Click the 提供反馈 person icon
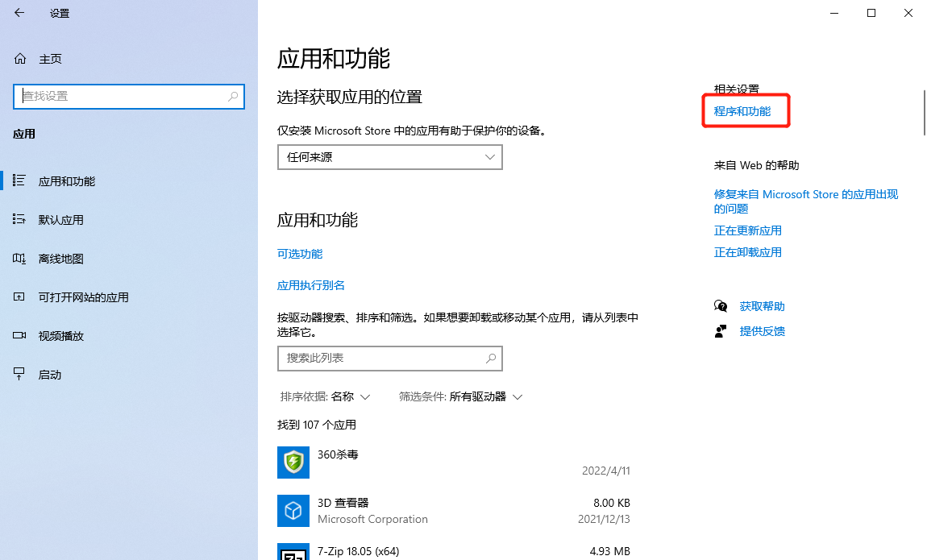 click(720, 331)
